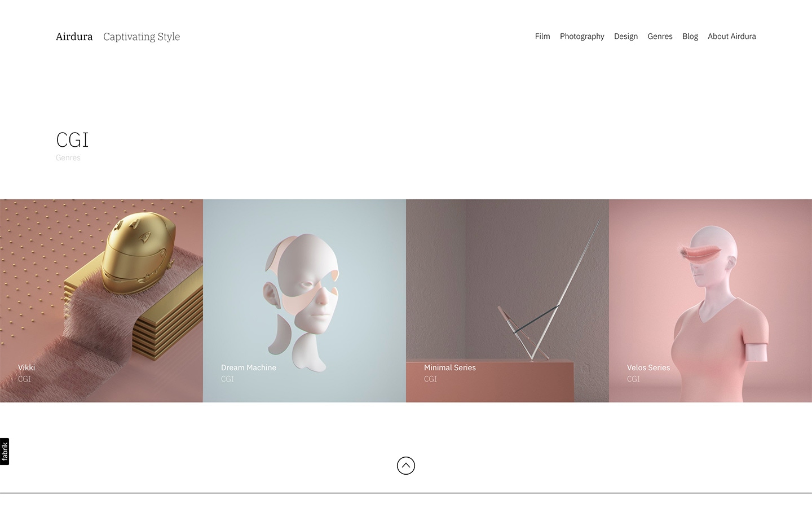Open the Velos Series mannequin thumbnail
812x508 pixels.
coord(710,301)
